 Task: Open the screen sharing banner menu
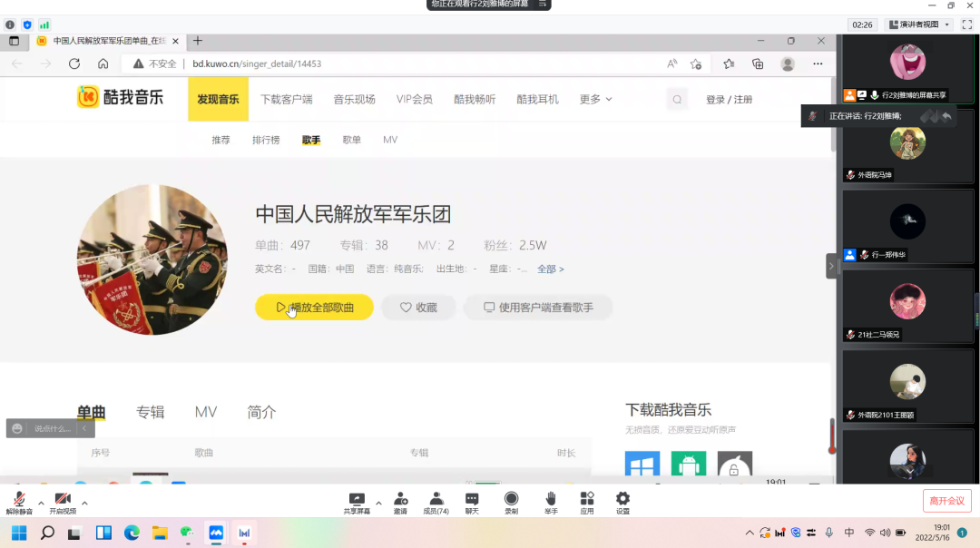[543, 4]
